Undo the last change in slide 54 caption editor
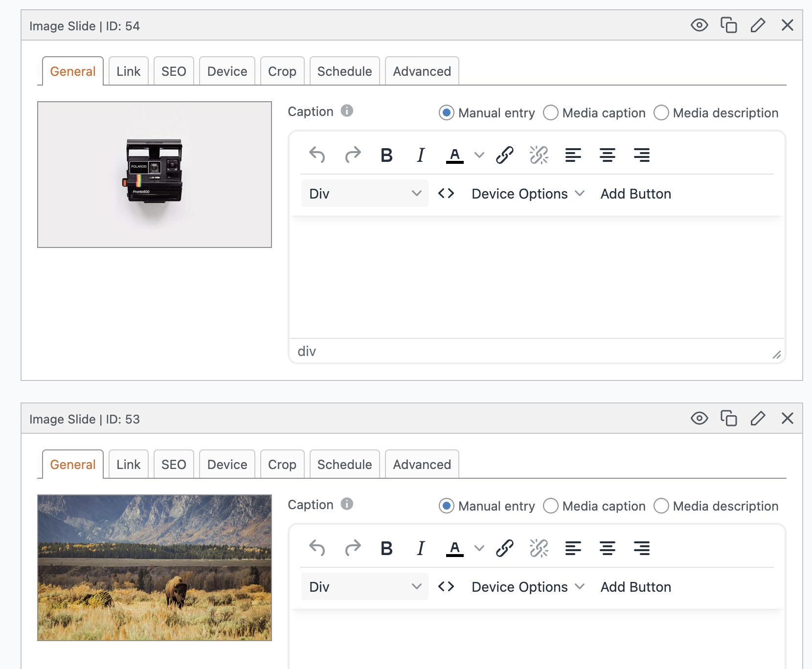Screen dimensions: 812x669 click(x=317, y=155)
